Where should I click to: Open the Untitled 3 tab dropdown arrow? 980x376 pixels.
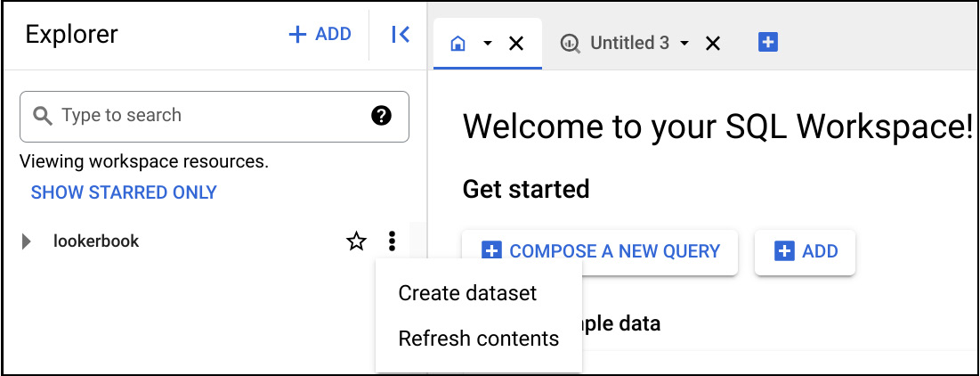tap(684, 43)
